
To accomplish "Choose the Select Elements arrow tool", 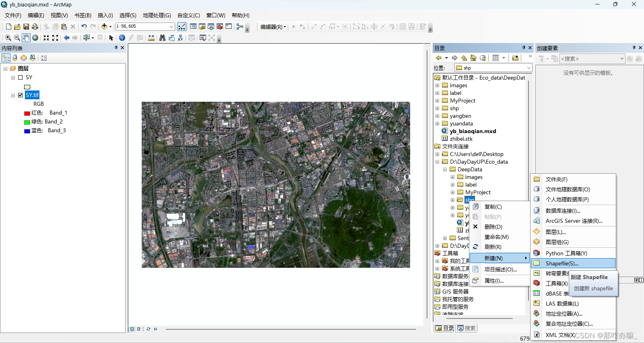I will [111, 38].
